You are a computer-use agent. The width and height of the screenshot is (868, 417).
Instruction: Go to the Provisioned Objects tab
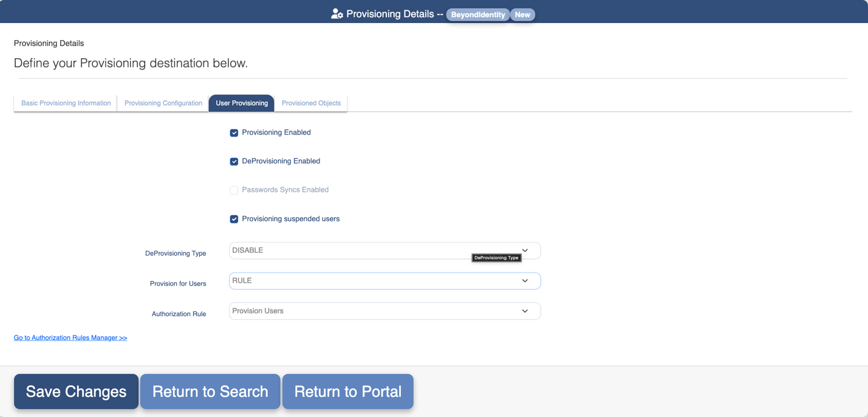[x=311, y=103]
